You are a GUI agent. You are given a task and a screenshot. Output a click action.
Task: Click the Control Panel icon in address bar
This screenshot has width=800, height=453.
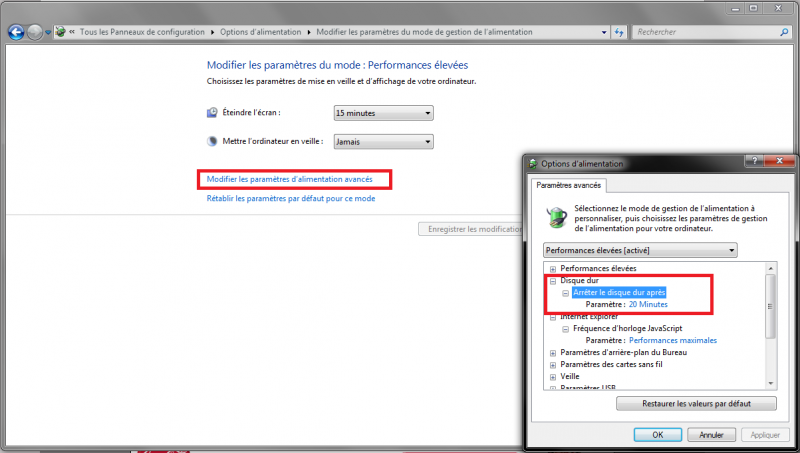[x=60, y=32]
